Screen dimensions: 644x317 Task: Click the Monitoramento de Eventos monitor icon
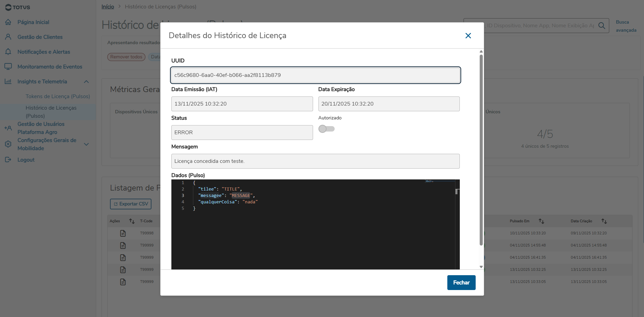point(8,67)
